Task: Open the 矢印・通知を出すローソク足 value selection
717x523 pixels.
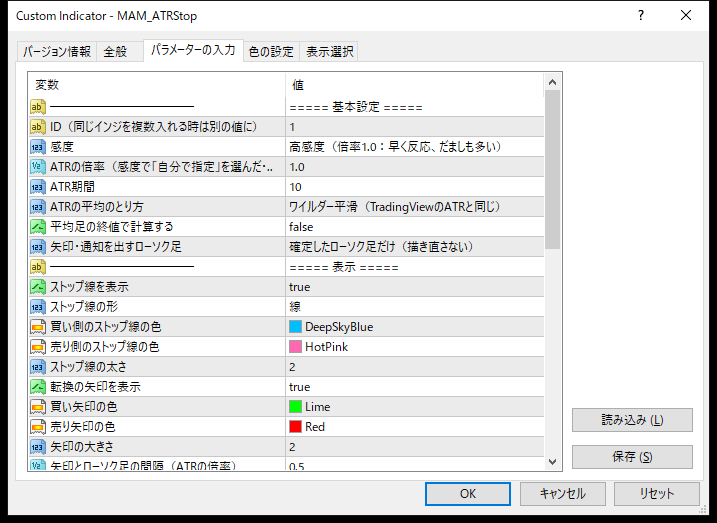Action: point(415,247)
